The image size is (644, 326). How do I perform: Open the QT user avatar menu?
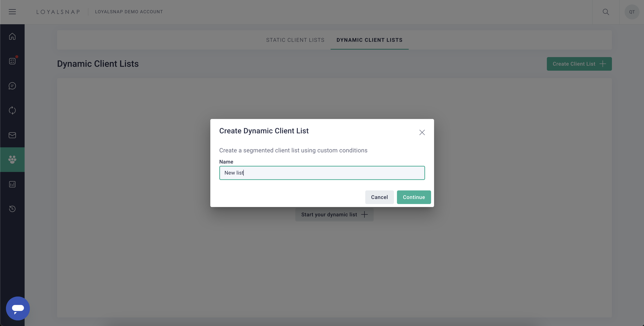pos(632,12)
